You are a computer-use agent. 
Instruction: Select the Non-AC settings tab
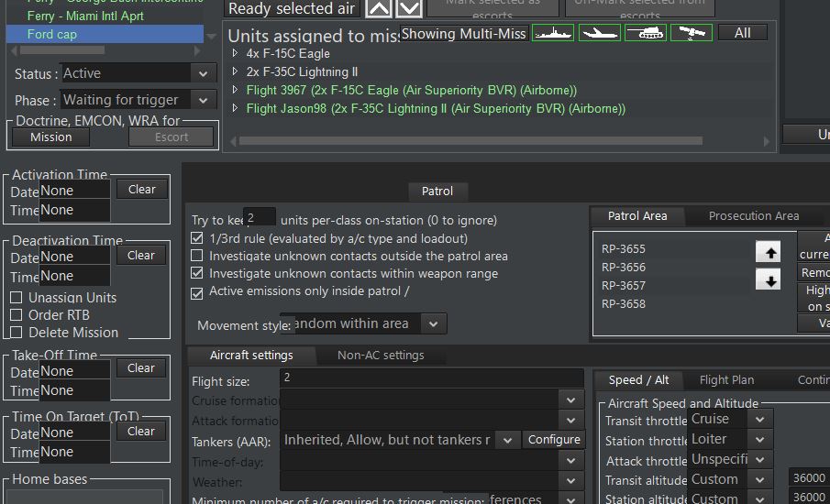click(x=381, y=355)
